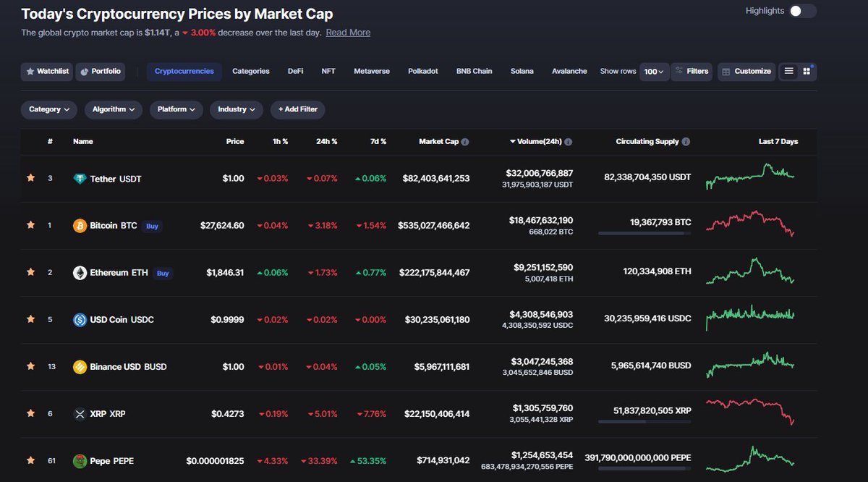This screenshot has height=482, width=868.
Task: Open the Watchlist
Action: pos(47,72)
